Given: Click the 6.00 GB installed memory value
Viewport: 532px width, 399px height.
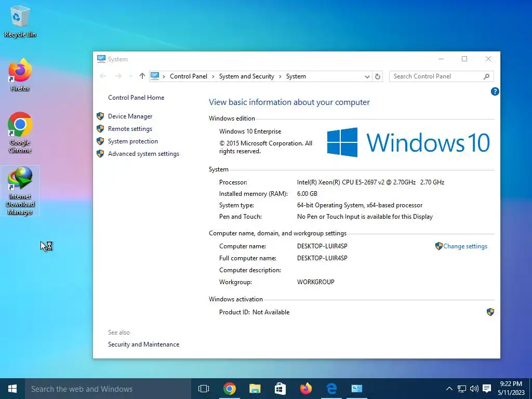Looking at the screenshot, I should pos(307,194).
